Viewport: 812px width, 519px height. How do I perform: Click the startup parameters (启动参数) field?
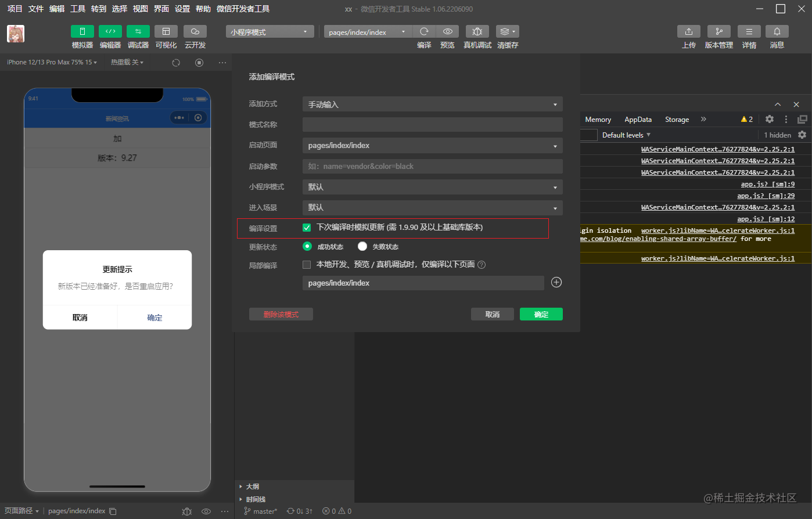pyautogui.click(x=433, y=166)
